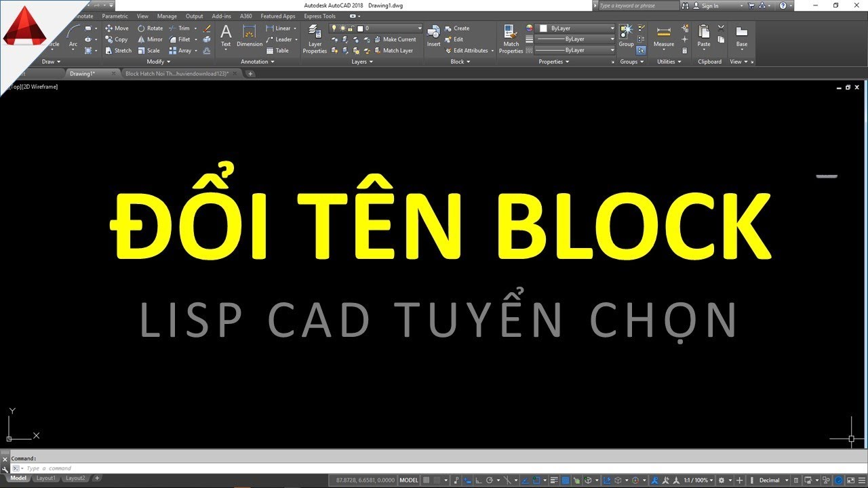Open the Express Tools ribbon tab

pyautogui.click(x=319, y=16)
